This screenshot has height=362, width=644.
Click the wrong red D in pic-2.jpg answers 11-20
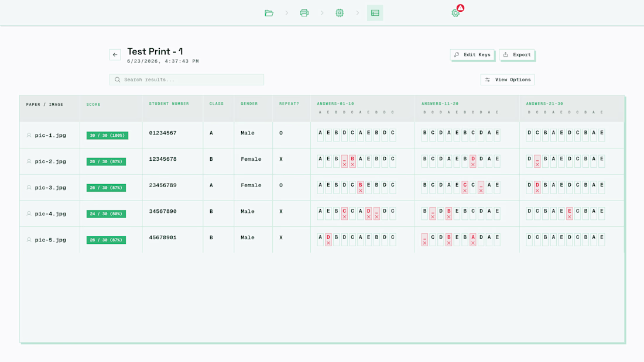tap(472, 161)
